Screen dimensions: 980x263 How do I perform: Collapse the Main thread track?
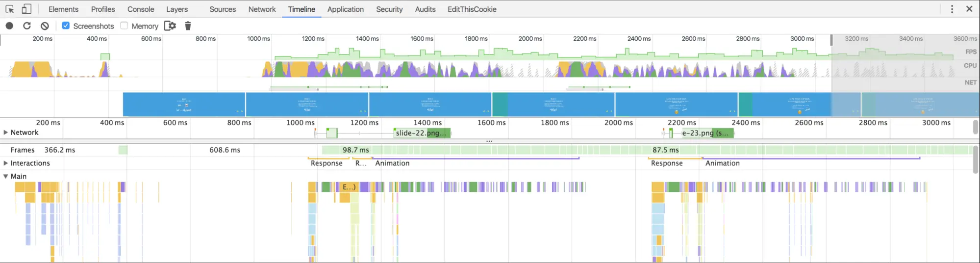pyautogui.click(x=6, y=177)
